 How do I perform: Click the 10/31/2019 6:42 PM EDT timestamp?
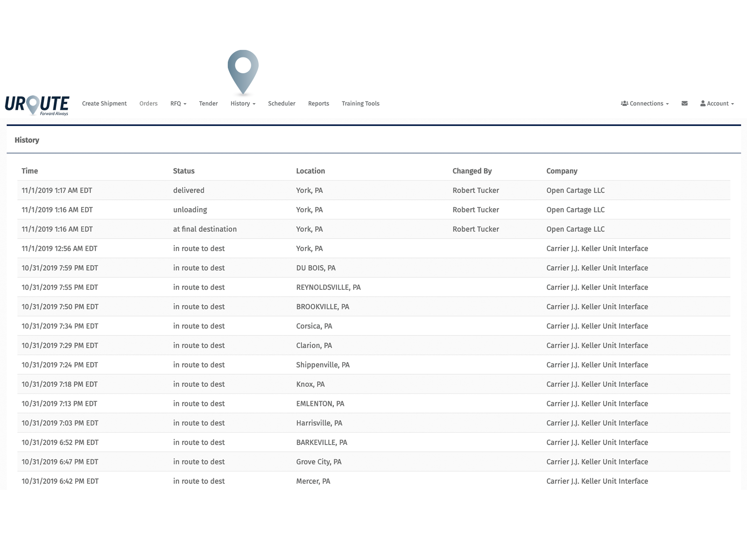(60, 481)
